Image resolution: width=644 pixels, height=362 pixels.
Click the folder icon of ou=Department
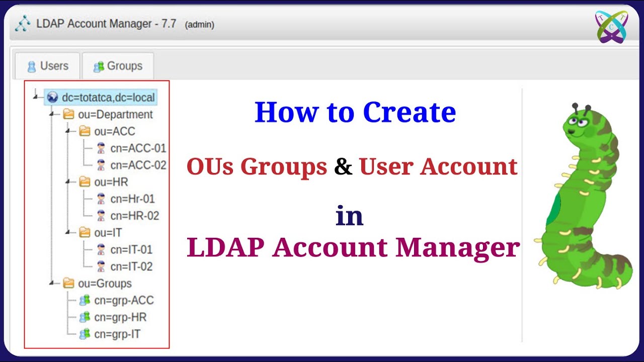point(68,115)
